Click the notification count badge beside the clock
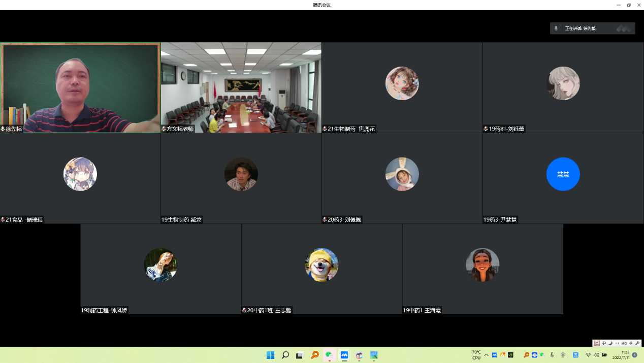The height and width of the screenshot is (363, 644). tap(635, 355)
